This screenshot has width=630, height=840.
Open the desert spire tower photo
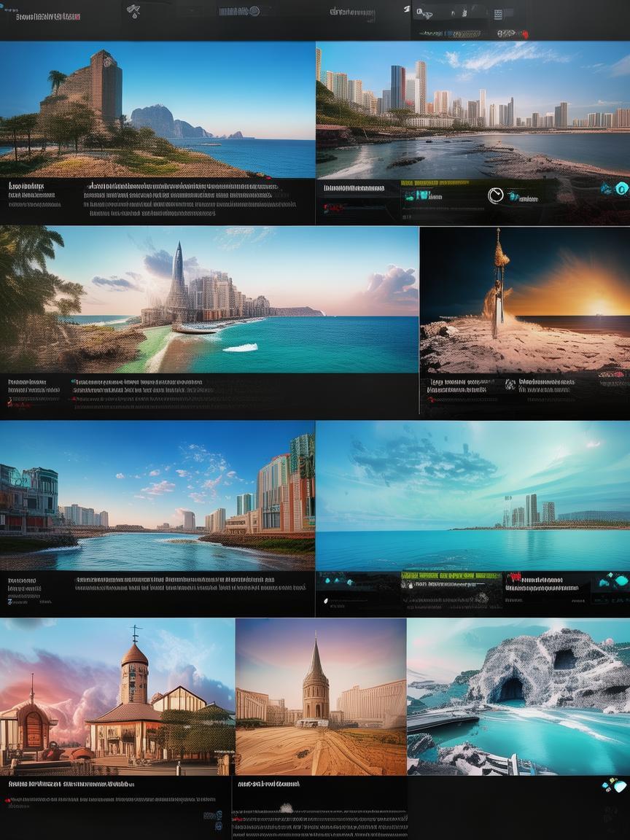tap(320, 696)
